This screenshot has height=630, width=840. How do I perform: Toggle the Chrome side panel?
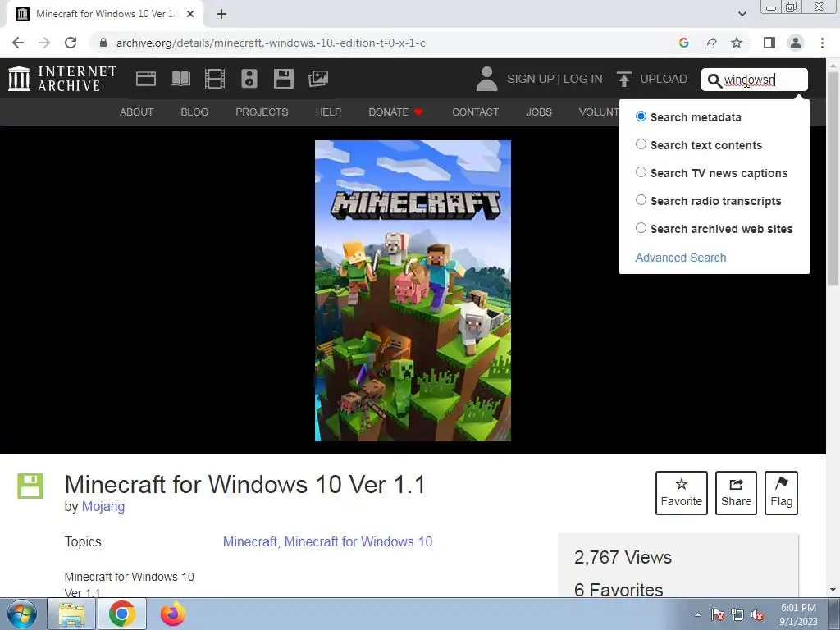point(769,43)
